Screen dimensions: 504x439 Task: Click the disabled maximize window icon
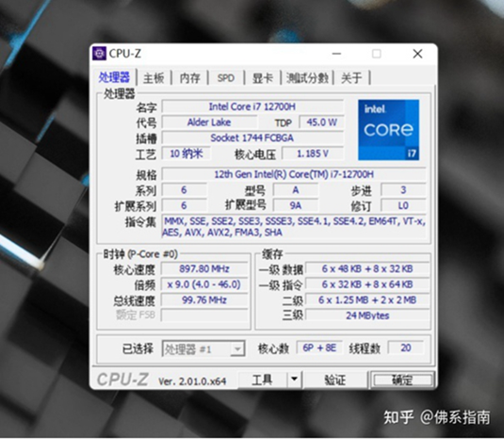pos(377,54)
